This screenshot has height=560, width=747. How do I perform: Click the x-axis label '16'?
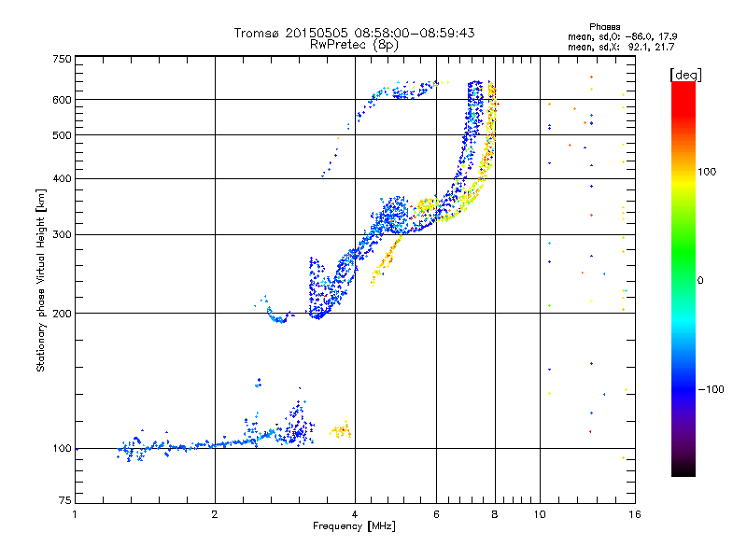(x=635, y=514)
